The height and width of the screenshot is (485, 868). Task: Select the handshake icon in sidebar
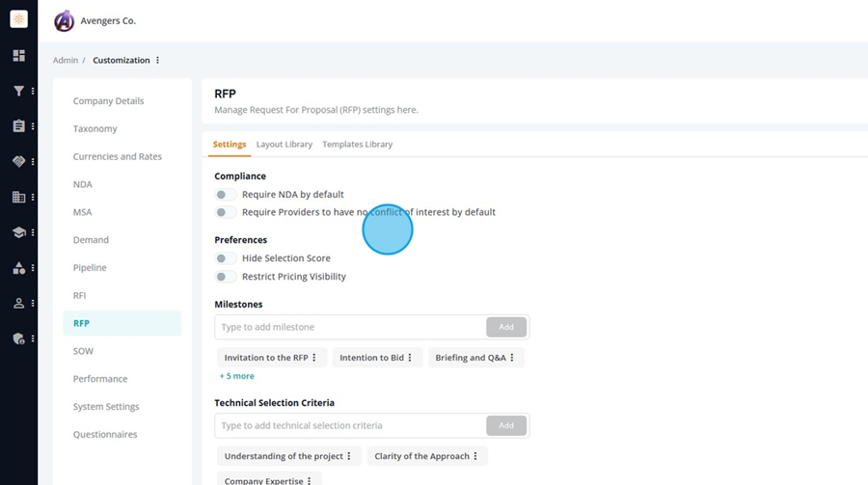pyautogui.click(x=19, y=162)
